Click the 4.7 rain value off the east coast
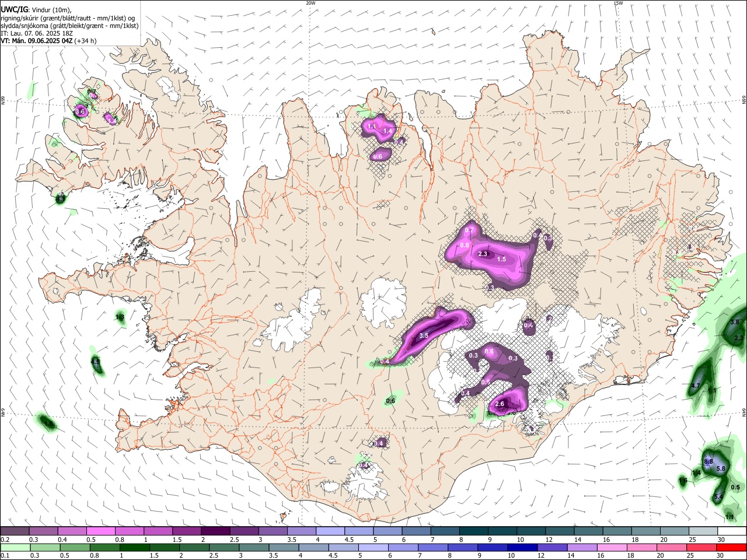Viewport: 747px width, 560px height. pyautogui.click(x=695, y=386)
